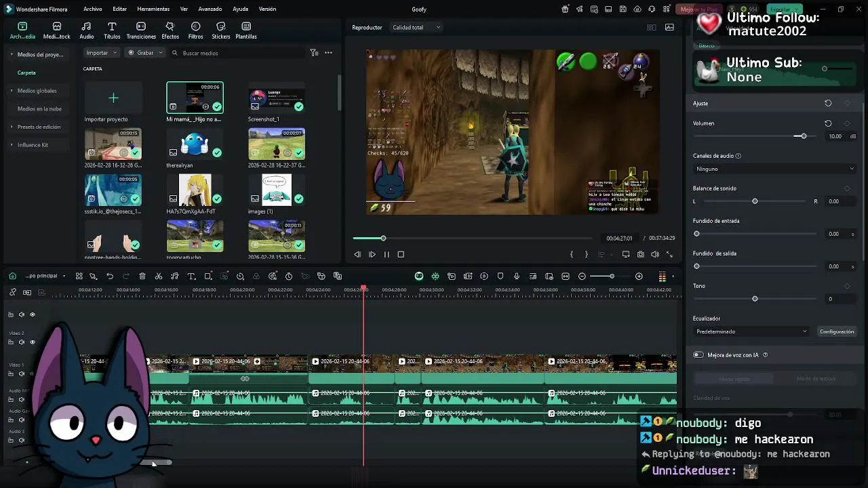The image size is (868, 488).
Task: Toggle the green auto-ripple button in timeline toolbar
Action: 419,277
